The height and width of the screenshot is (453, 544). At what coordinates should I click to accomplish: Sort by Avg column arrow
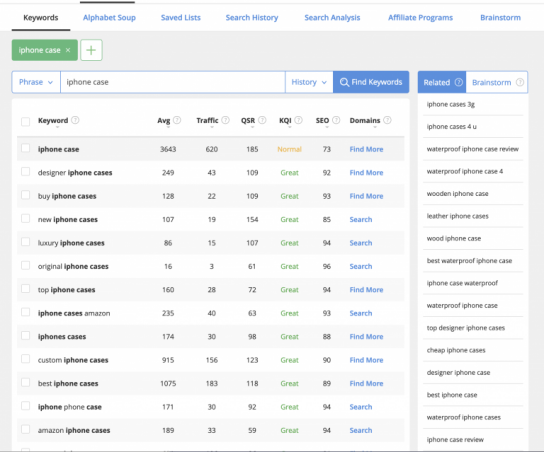click(x=168, y=128)
